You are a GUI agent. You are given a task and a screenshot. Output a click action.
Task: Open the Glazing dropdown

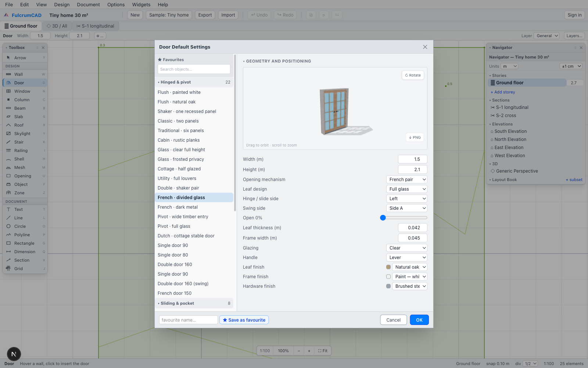407,248
